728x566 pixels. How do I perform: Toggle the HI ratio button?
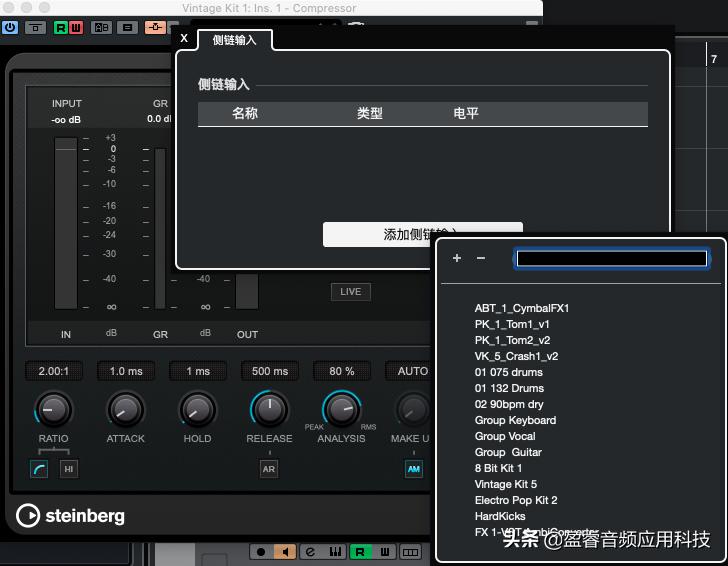(x=69, y=469)
